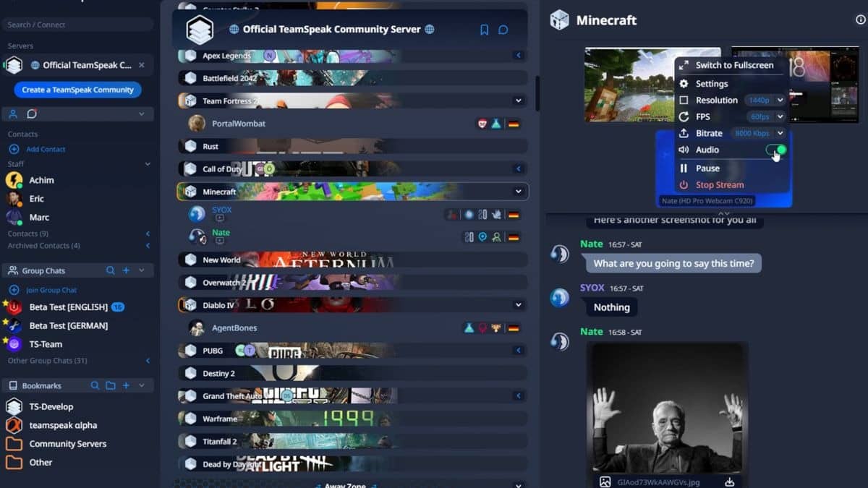
Task: Click Nate's screen share indicator icon
Action: tap(220, 241)
